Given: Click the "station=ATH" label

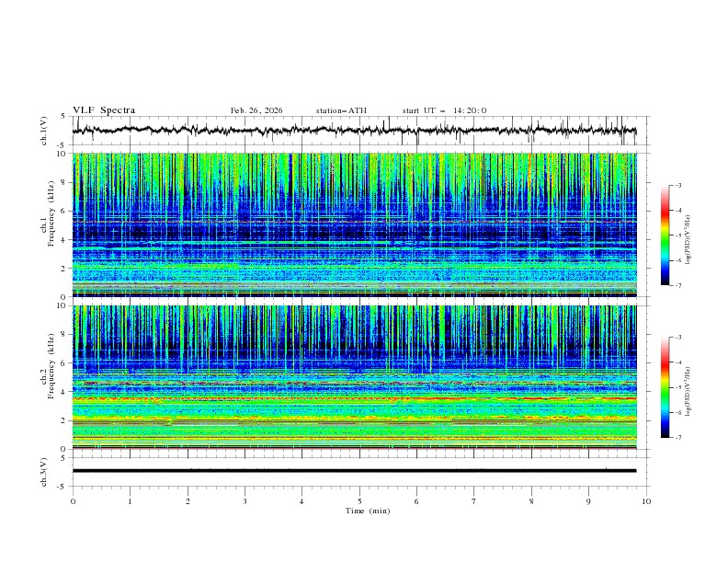Looking at the screenshot, I should (x=341, y=110).
